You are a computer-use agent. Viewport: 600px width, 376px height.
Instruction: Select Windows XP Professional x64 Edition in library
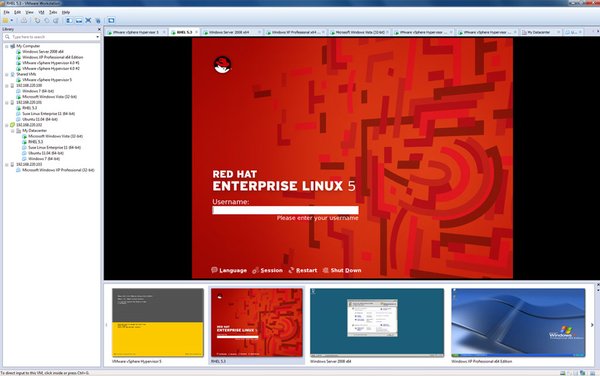[52, 57]
